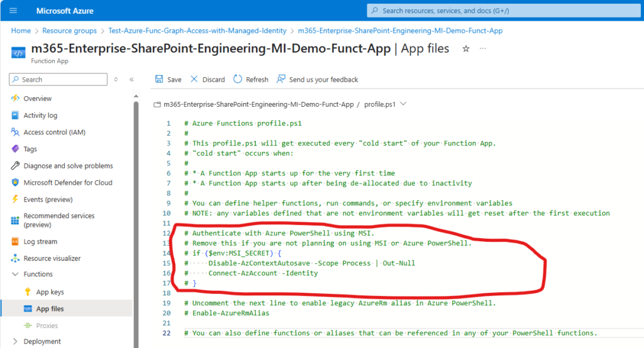Focus the sidebar Search field
This screenshot has height=348, width=644.
[x=58, y=79]
